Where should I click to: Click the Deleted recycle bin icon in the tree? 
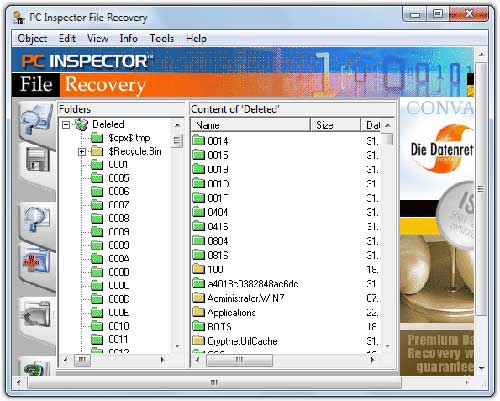click(x=81, y=124)
